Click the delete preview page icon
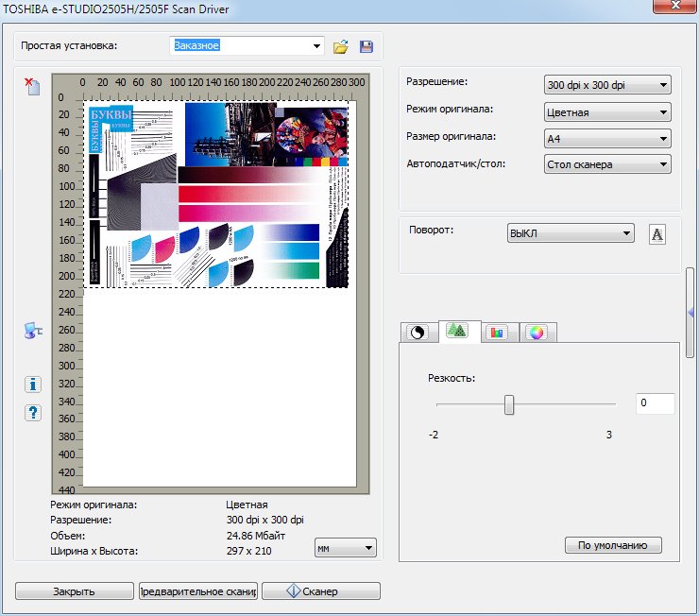This screenshot has height=616, width=699. tap(33, 87)
